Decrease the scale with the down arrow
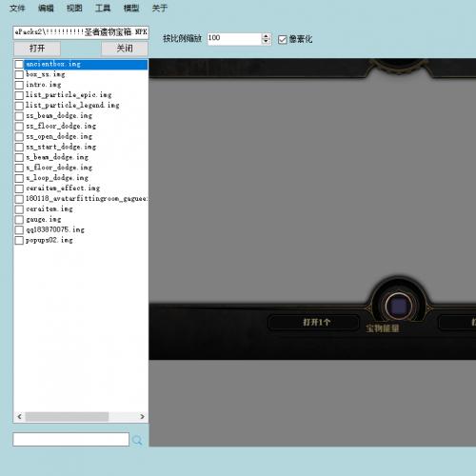The width and height of the screenshot is (476, 476). pos(266,42)
